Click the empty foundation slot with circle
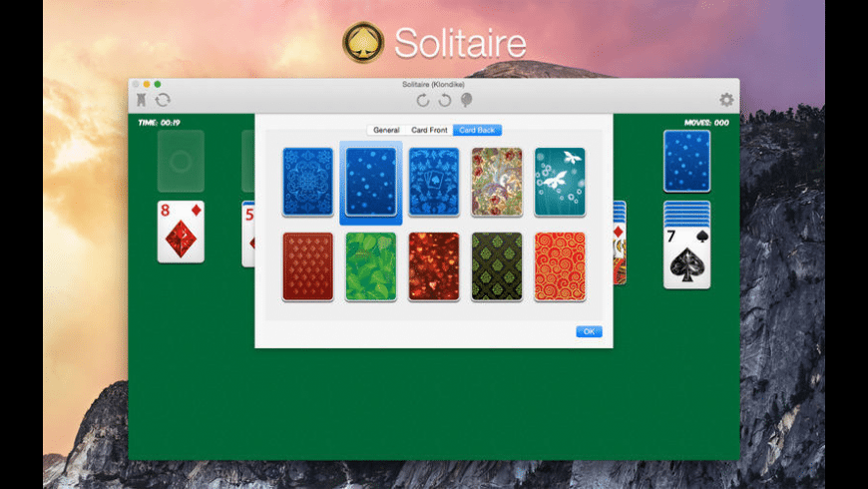 pos(181,161)
